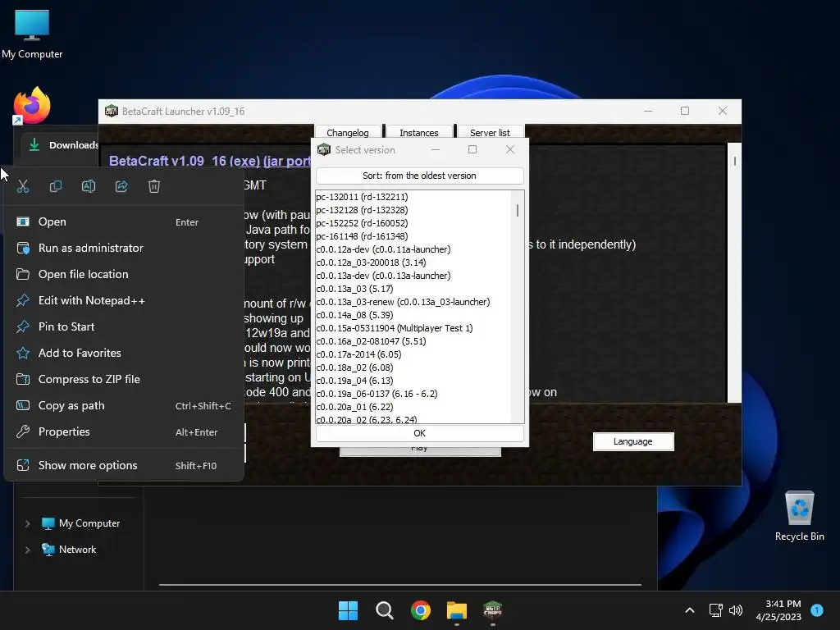Screen dimensions: 840x630
Task: Click the Delete trash icon in context menu
Action: point(154,186)
